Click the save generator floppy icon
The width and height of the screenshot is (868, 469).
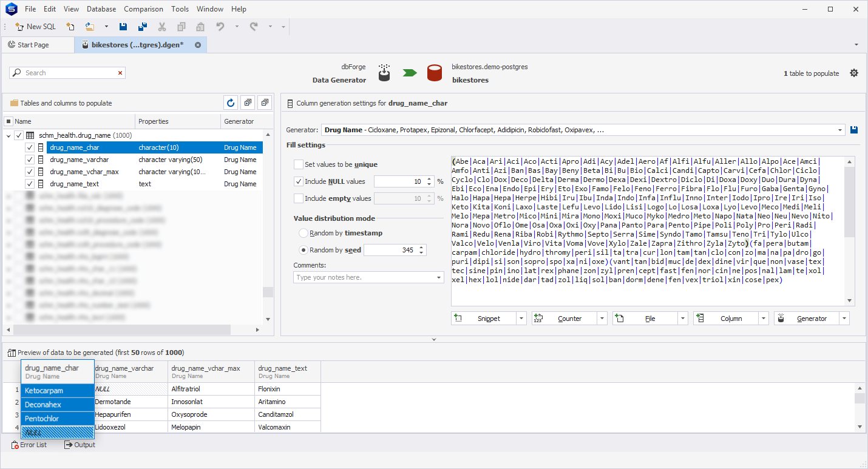(x=855, y=130)
